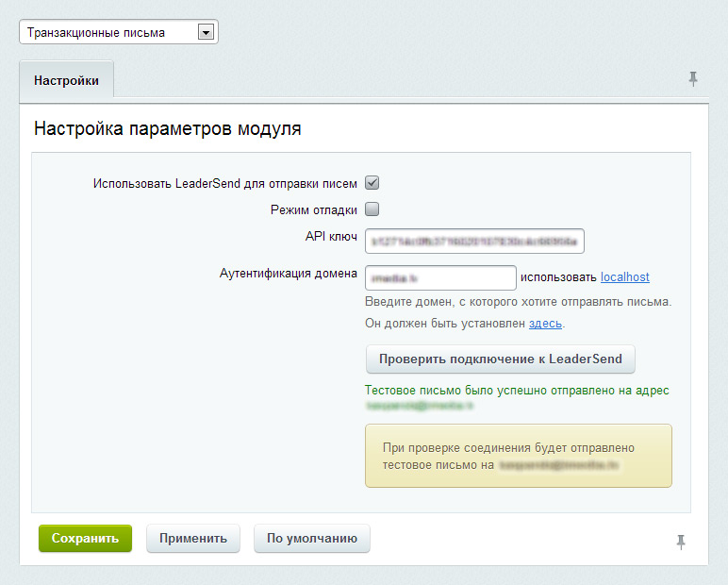
Task: Enable the Режим отладки checkbox
Action: 372,209
